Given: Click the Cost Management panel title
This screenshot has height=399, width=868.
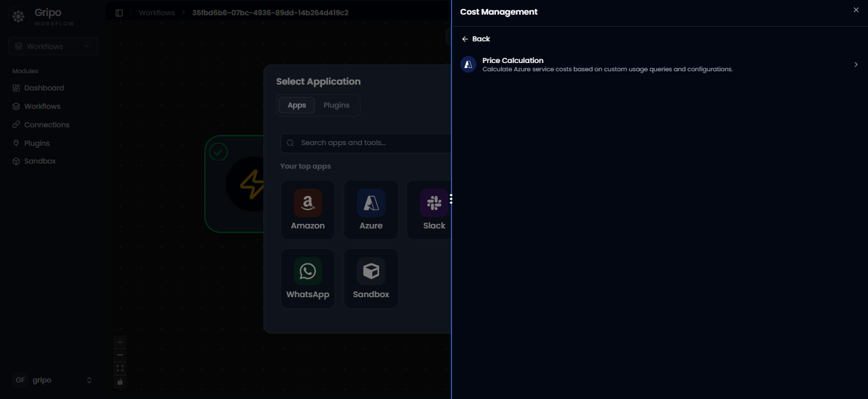Looking at the screenshot, I should (499, 11).
